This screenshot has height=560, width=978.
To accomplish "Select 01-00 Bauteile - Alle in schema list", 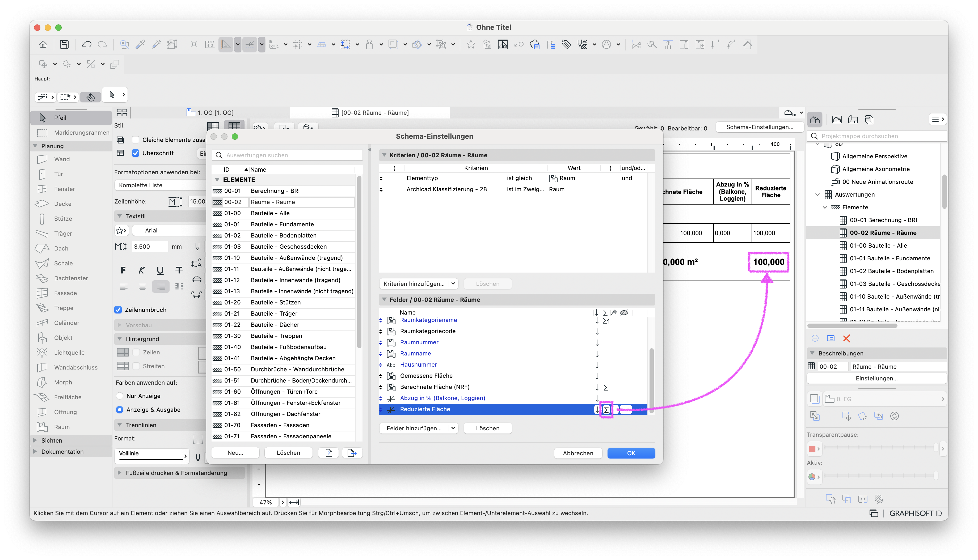I will [283, 213].
